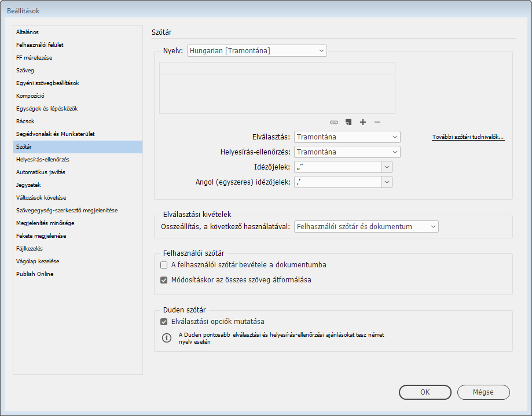The height and width of the screenshot is (416, 532).
Task: Click the new user dictionary icon
Action: tap(348, 122)
